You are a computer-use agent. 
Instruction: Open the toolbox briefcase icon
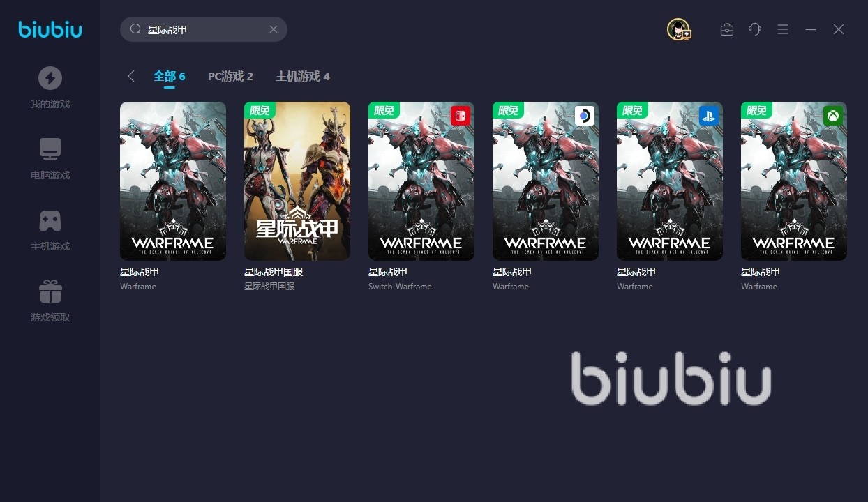pos(726,29)
